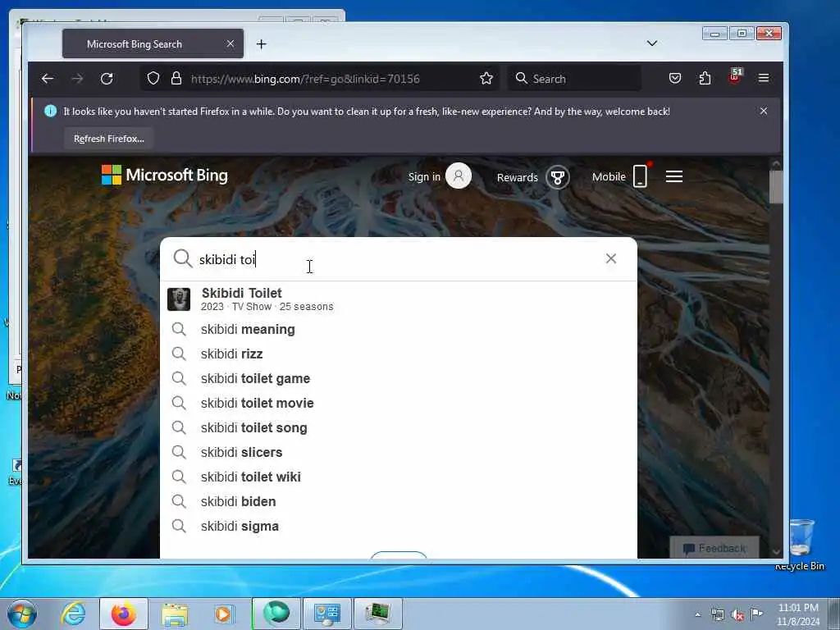Screen dimensions: 840x630
Task: Launch Internet Explorer from taskbar
Action: point(73,614)
